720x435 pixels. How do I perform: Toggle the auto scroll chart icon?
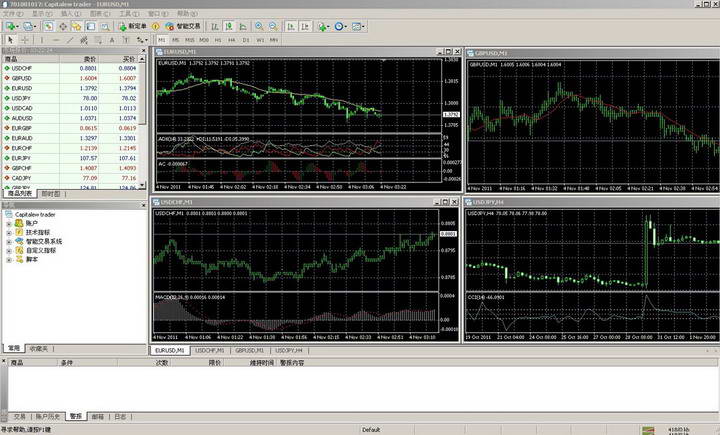[291, 27]
